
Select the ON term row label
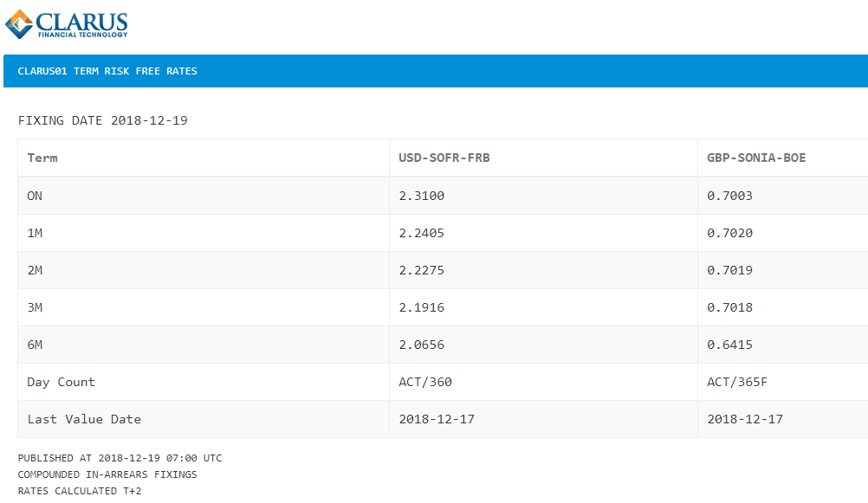[x=35, y=196]
